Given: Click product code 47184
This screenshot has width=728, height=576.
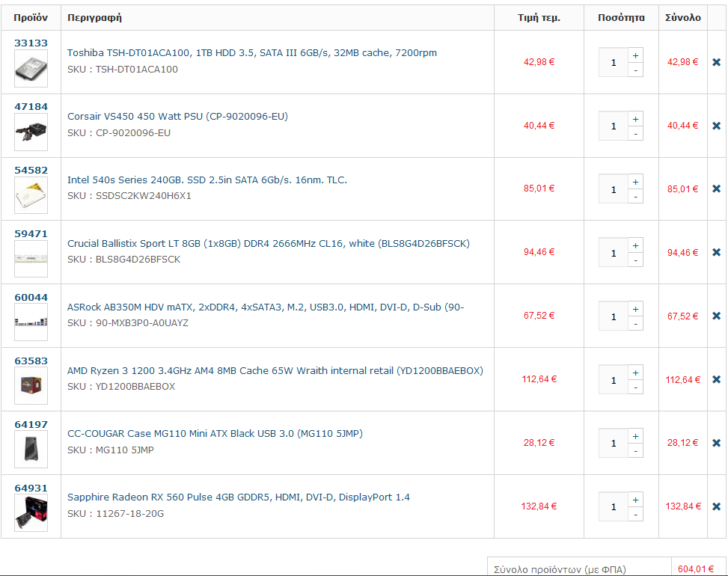Looking at the screenshot, I should (31, 107).
